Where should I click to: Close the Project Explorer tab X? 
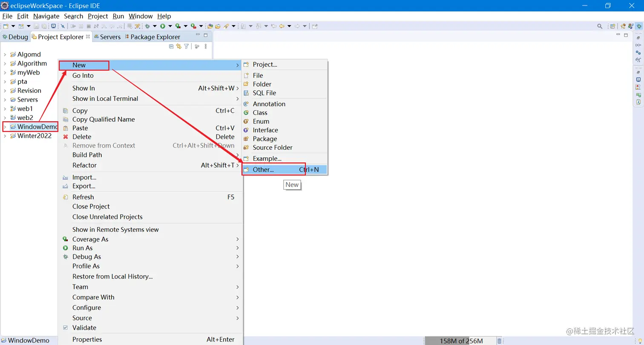tap(88, 37)
